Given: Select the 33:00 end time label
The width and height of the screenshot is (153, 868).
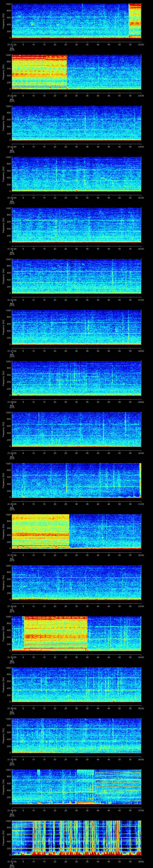Looking at the screenshot, I should click(x=141, y=606).
